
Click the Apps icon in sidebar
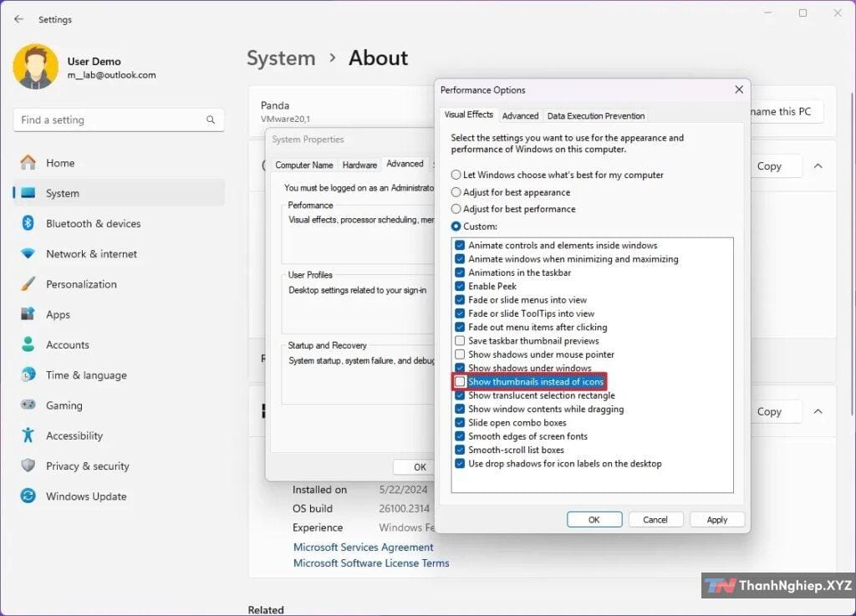[28, 314]
